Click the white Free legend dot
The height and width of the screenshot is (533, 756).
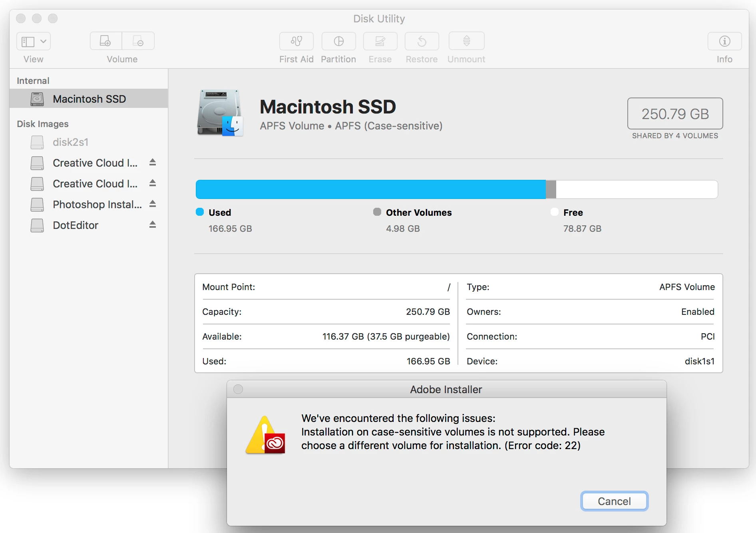(555, 212)
